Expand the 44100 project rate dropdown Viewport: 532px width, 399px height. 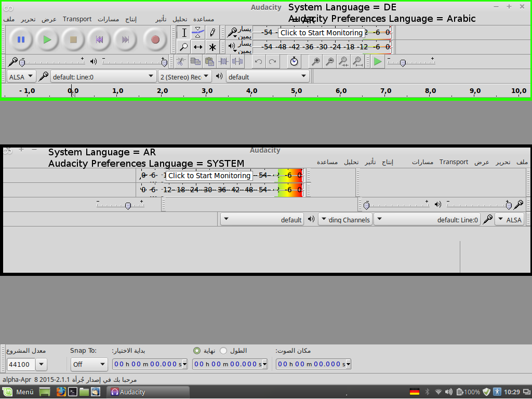click(x=42, y=364)
